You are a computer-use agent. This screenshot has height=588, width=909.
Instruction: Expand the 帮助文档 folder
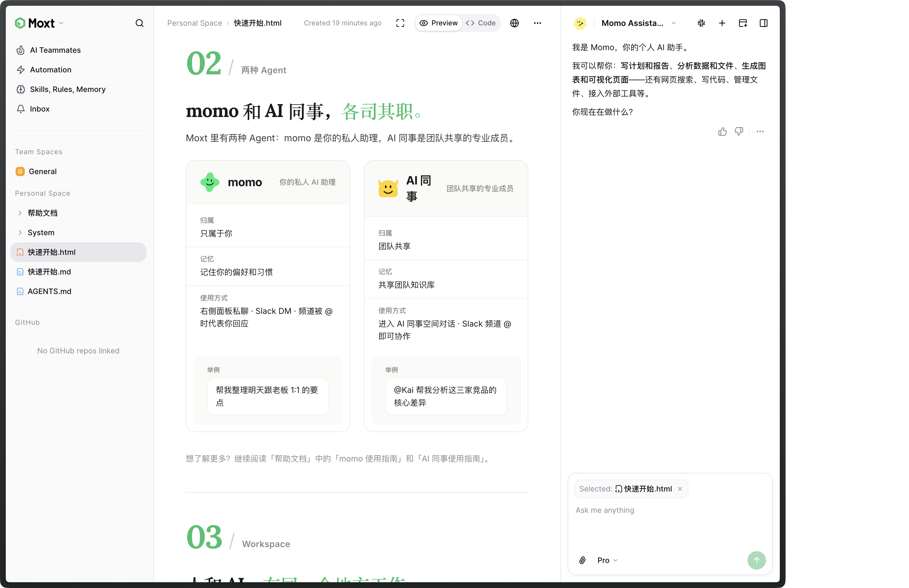[20, 213]
